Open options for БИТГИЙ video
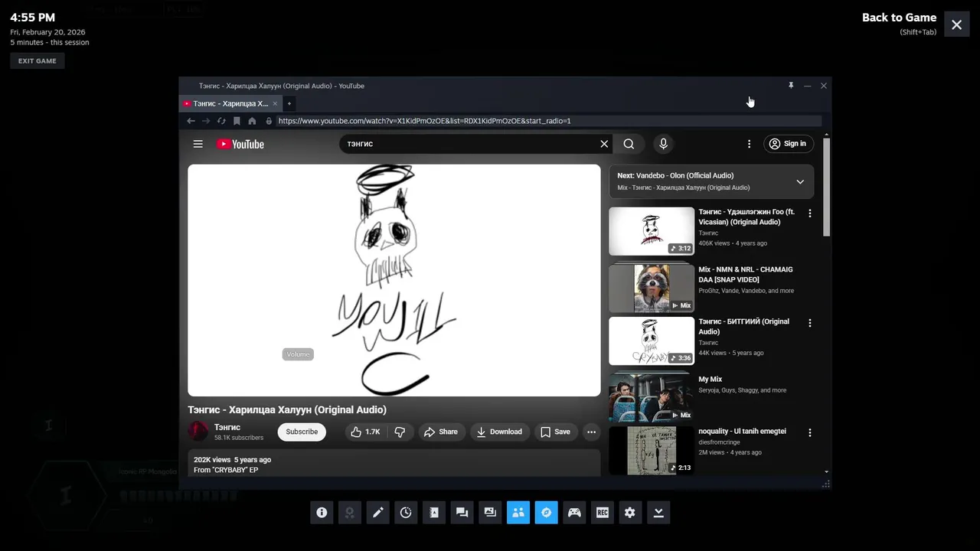980x551 pixels. (810, 323)
